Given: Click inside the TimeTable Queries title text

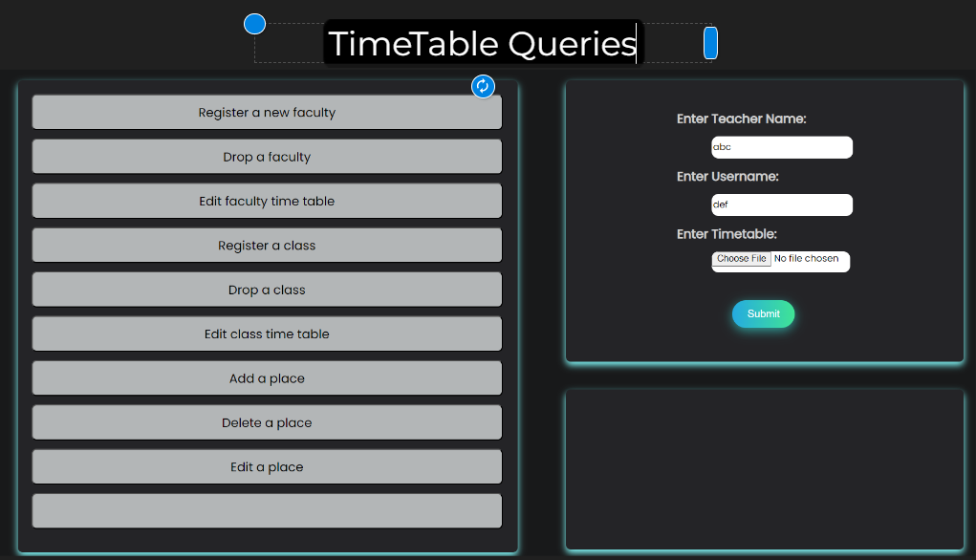Looking at the screenshot, I should click(482, 44).
